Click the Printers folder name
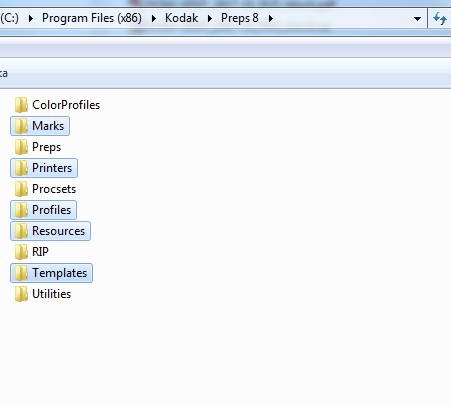Viewport: 451px width, 406px height. click(x=52, y=168)
